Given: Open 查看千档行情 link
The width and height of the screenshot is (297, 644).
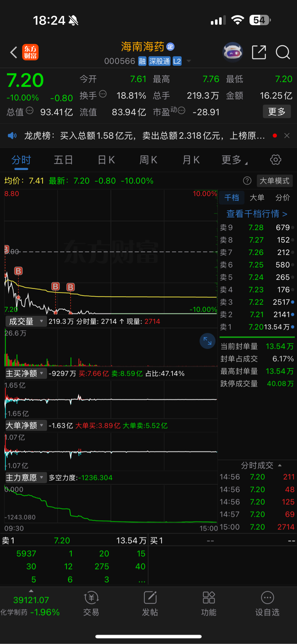Looking at the screenshot, I should 257,214.
